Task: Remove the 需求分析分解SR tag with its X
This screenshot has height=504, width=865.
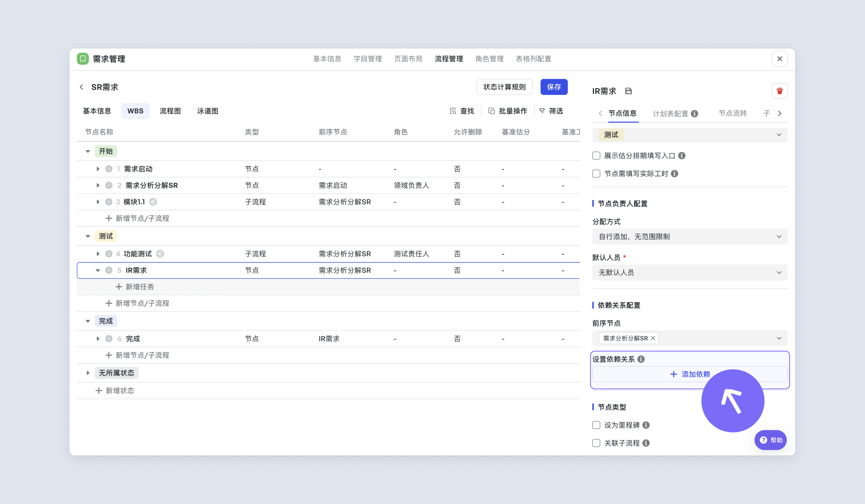Action: pos(653,338)
